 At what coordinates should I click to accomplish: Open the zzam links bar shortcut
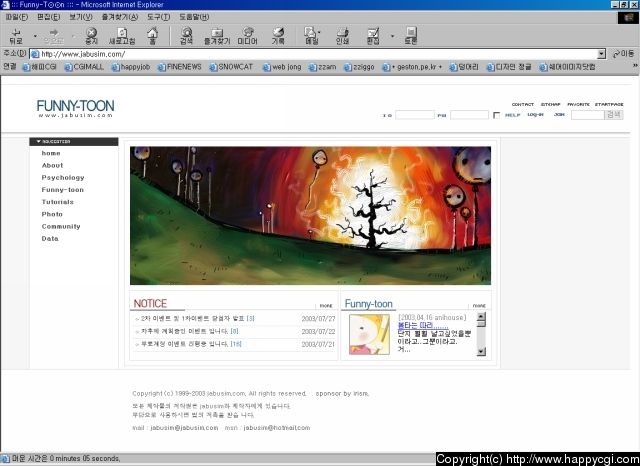click(322, 67)
